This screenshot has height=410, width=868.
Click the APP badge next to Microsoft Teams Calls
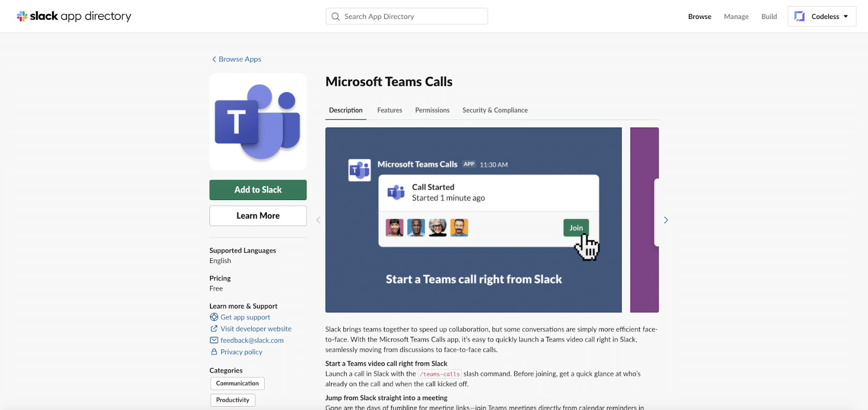pos(469,164)
